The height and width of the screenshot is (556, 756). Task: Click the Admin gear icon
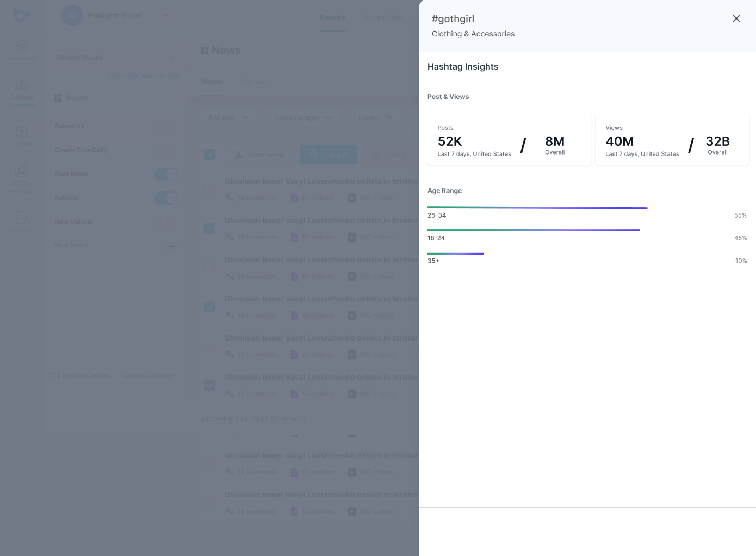[22, 132]
